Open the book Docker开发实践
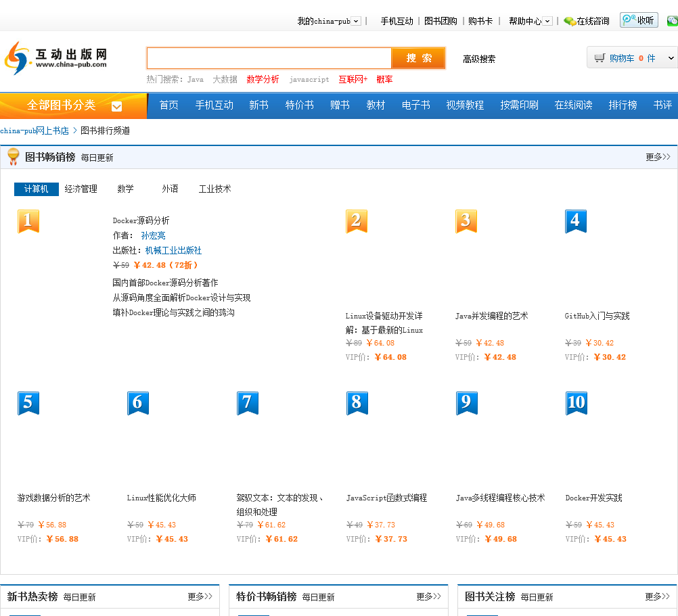The height and width of the screenshot is (616, 678). pos(593,498)
